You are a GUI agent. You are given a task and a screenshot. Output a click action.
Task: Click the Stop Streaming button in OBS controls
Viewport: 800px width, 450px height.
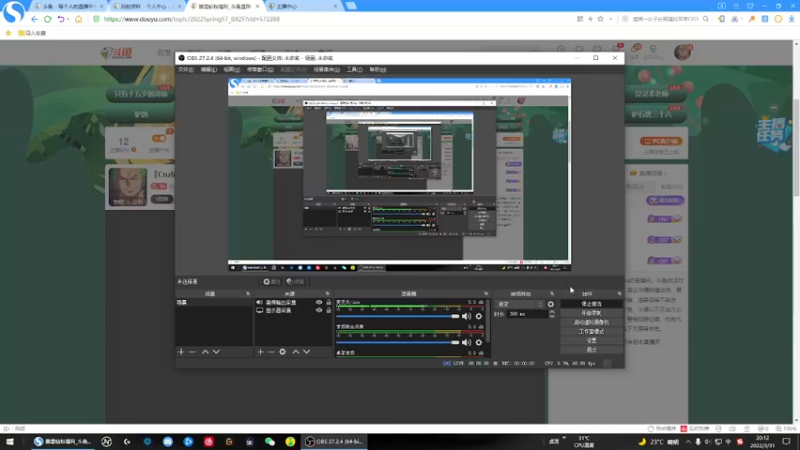point(591,304)
